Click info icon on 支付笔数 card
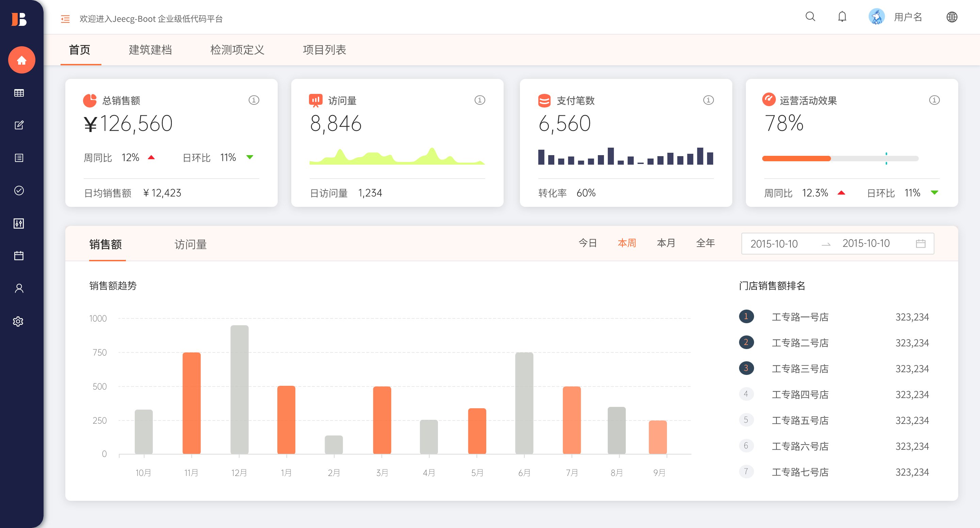This screenshot has width=980, height=528. (x=708, y=100)
